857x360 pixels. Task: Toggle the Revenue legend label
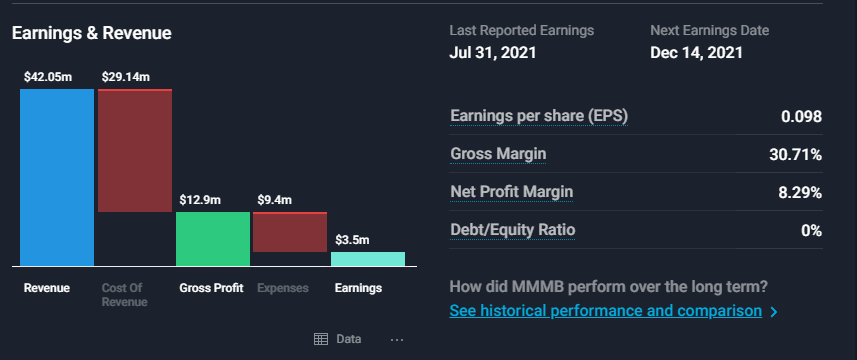pyautogui.click(x=46, y=288)
